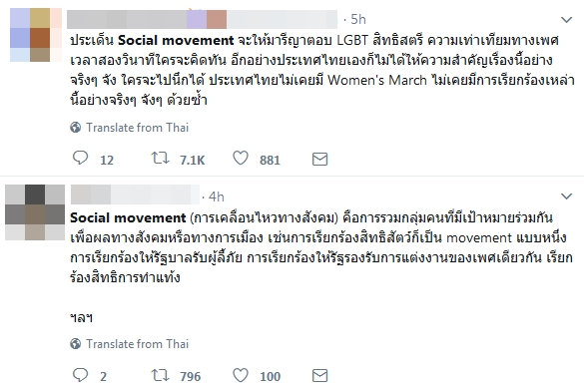Open the first tweet's 5h timestamp

coord(358,19)
